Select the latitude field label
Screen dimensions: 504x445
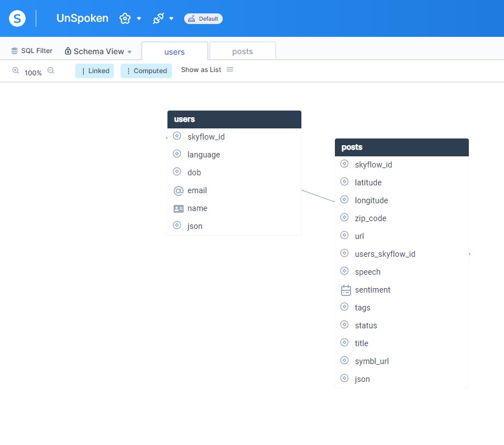coord(368,183)
